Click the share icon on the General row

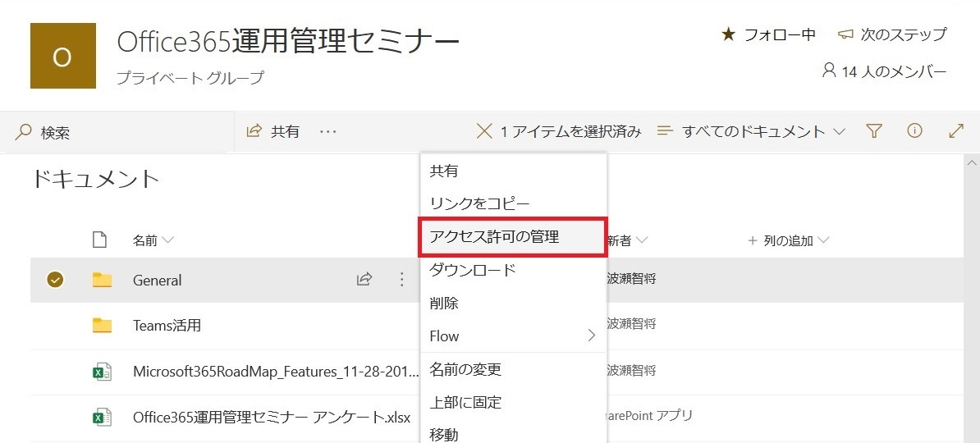coord(364,279)
